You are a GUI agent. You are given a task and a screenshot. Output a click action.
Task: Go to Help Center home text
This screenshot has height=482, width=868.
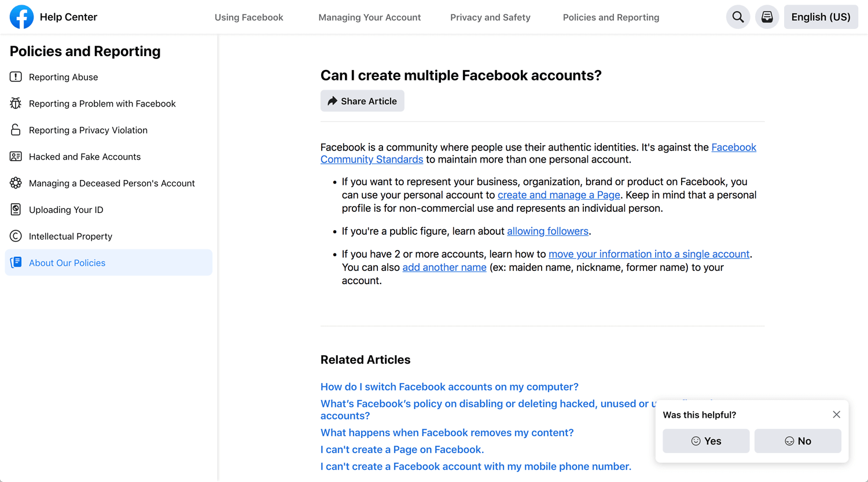point(68,17)
